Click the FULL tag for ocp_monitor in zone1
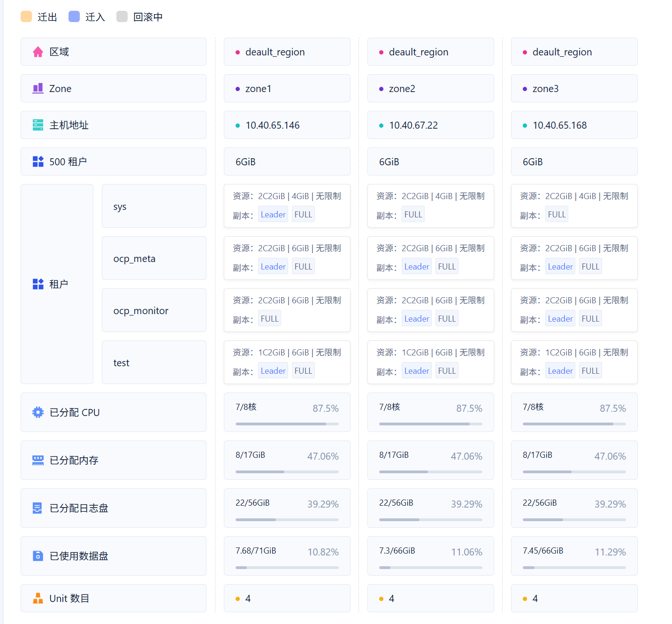 [270, 319]
